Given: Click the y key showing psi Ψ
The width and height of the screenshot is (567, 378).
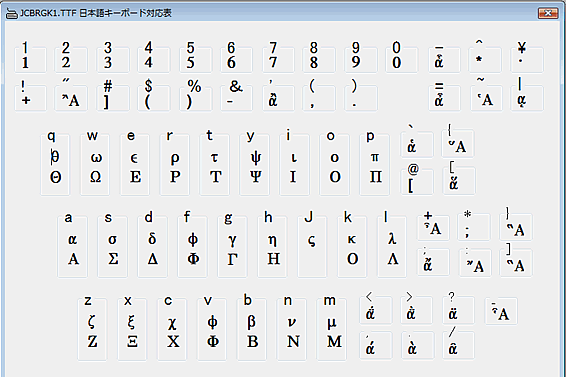Looking at the screenshot, I should pos(254,164).
